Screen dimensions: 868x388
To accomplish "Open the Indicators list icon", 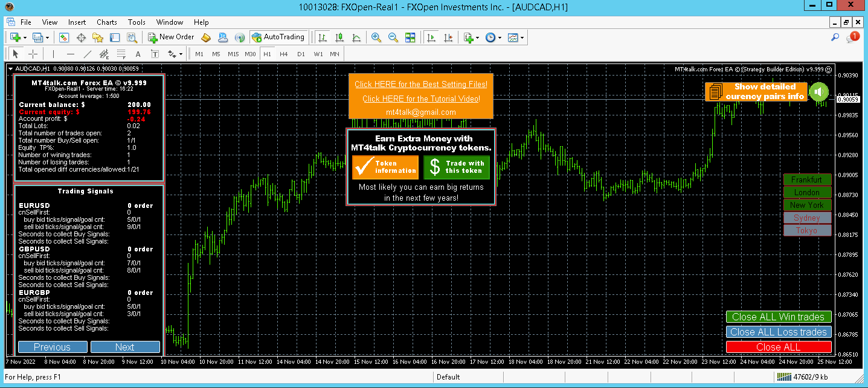I will point(468,37).
